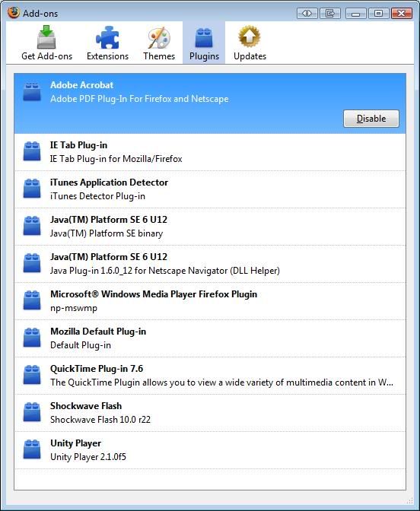Image resolution: width=420 pixels, height=511 pixels.
Task: Click the iTunes Application Detector plugin icon
Action: (x=32, y=189)
